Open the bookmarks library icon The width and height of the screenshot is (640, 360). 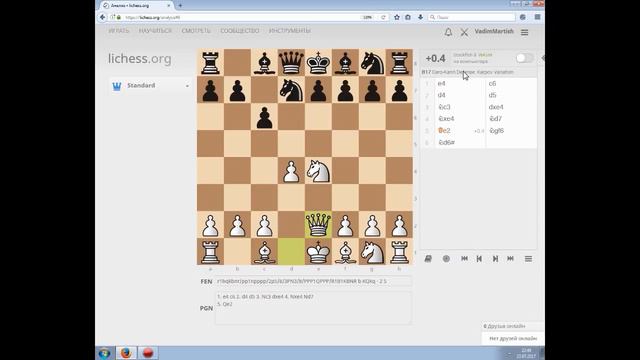[x=408, y=17]
